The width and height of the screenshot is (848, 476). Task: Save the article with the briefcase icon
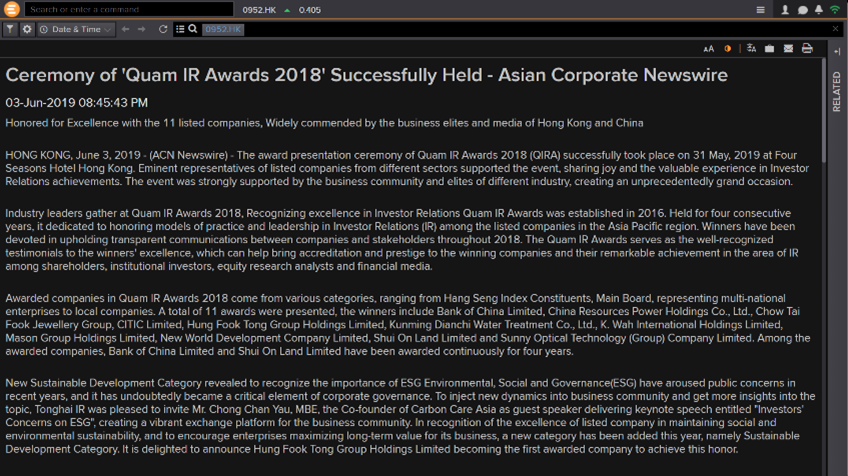pyautogui.click(x=770, y=49)
